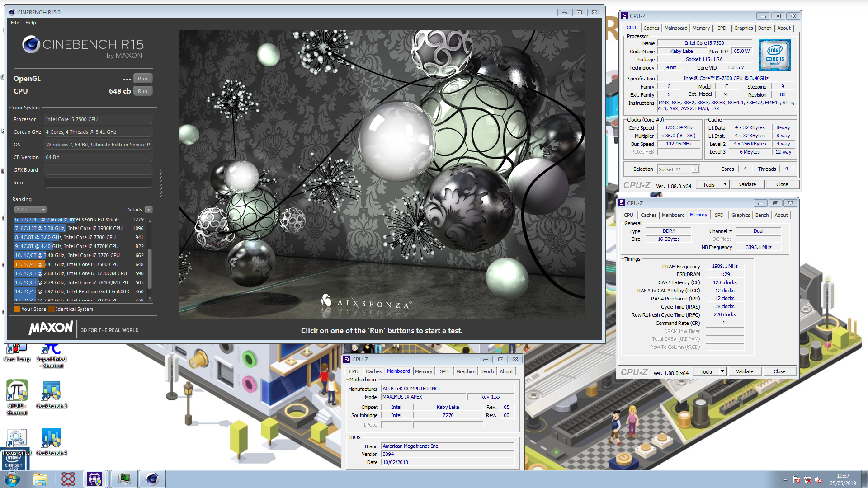The height and width of the screenshot is (488, 868).
Task: Click the red atom taskbar icon
Action: coord(68,479)
